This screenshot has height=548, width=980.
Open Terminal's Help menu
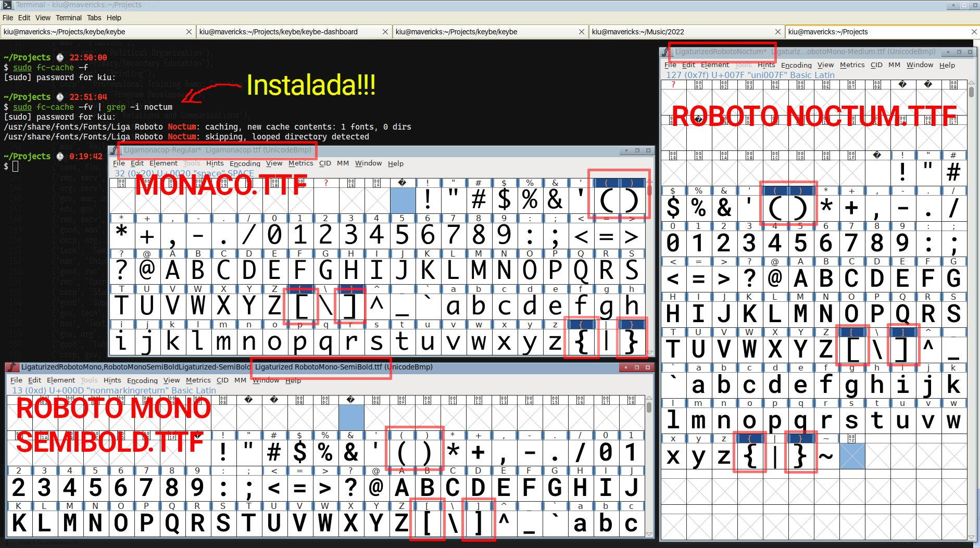tap(114, 18)
